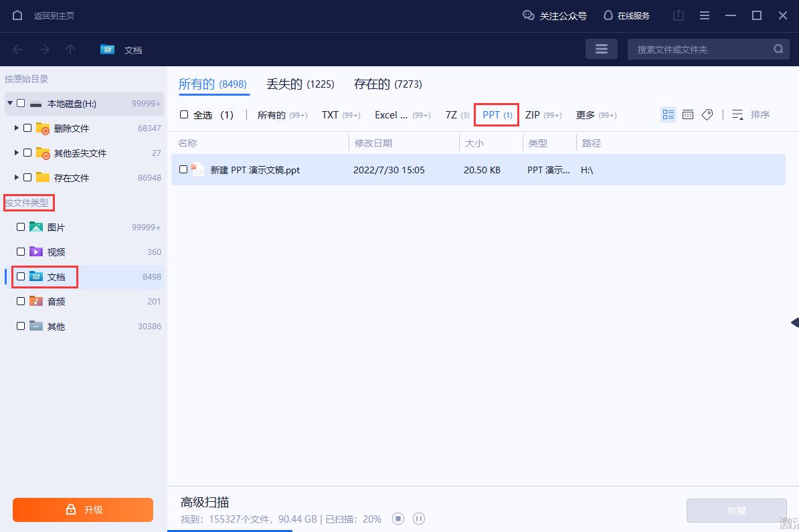Click the home icon to return to main page
Image resolution: width=799 pixels, height=532 pixels.
[17, 15]
